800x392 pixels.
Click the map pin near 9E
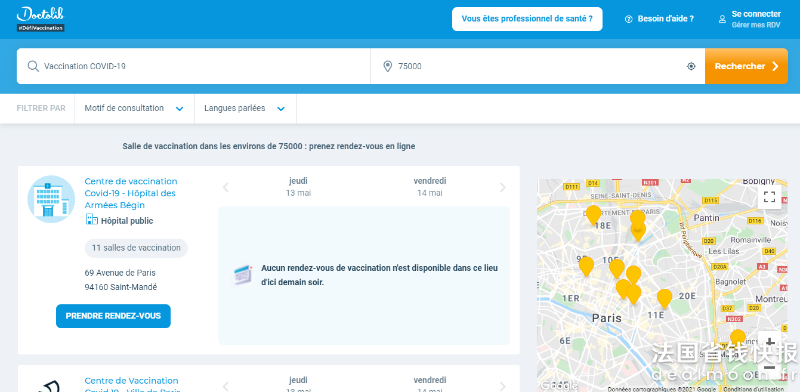point(586,266)
